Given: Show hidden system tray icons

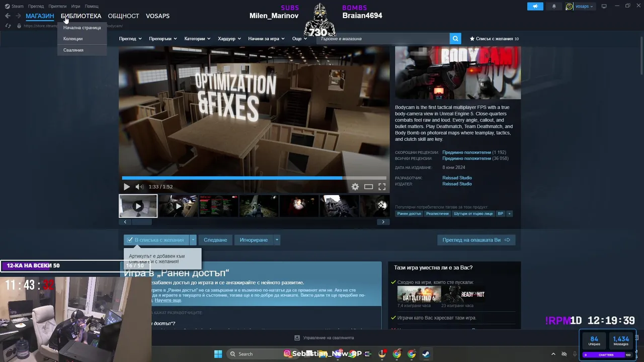Looking at the screenshot, I should click(553, 354).
